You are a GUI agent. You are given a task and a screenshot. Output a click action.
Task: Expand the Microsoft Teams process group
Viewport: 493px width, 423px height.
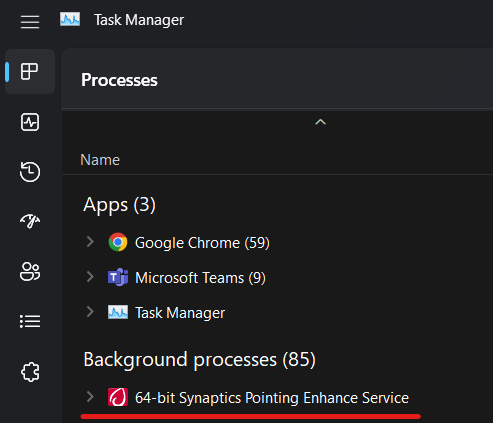[90, 277]
